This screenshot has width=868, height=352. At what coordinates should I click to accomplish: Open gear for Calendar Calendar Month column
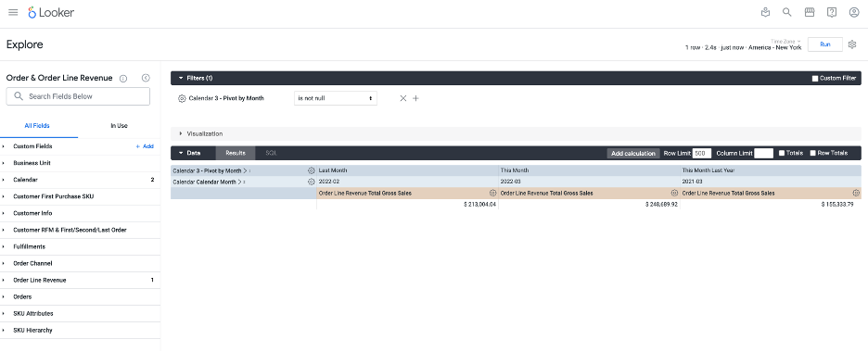(311, 182)
